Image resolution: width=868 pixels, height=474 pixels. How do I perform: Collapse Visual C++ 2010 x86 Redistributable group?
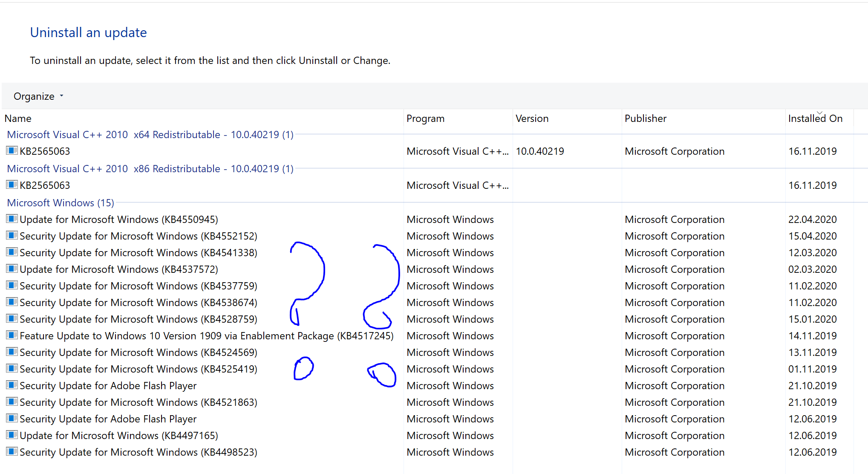(150, 169)
